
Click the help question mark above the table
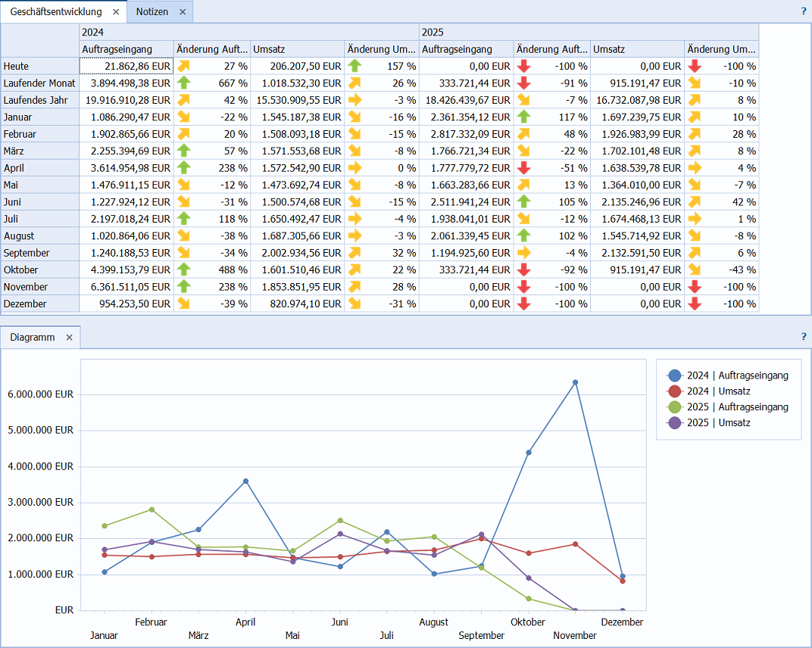click(804, 11)
